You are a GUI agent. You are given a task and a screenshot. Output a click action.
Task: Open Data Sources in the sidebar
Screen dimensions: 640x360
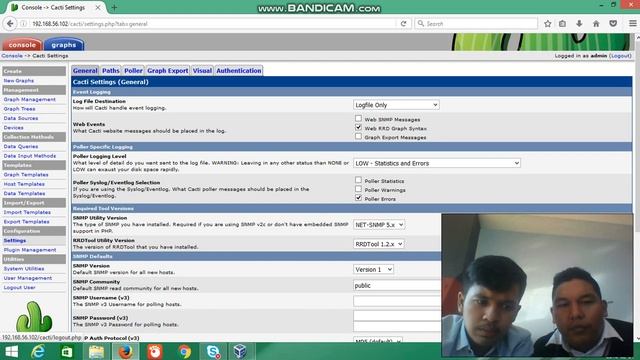pos(21,118)
